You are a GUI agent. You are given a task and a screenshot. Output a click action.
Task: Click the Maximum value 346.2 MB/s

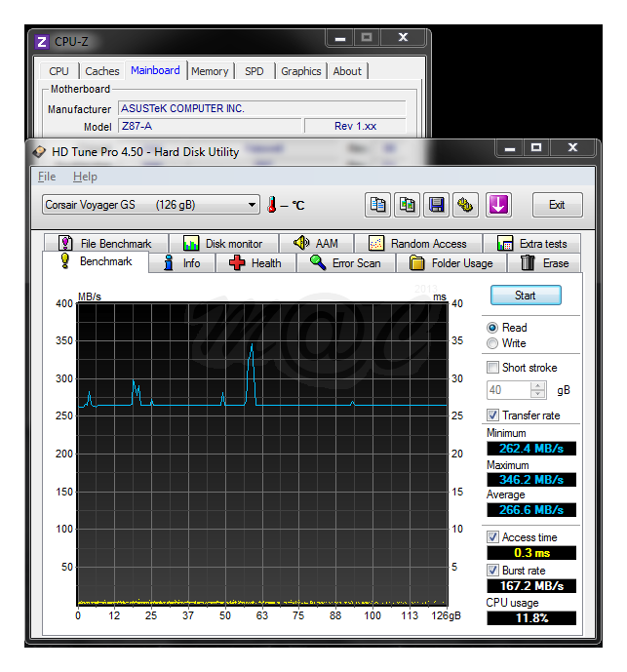[531, 480]
